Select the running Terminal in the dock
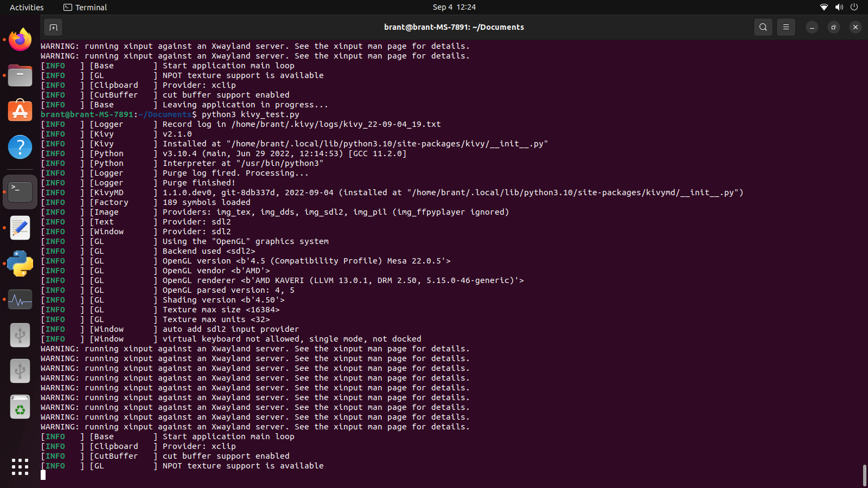Viewport: 868px width, 488px height. 20,191
